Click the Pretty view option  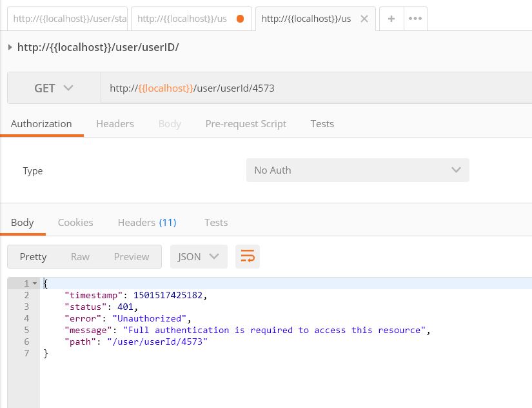point(33,256)
